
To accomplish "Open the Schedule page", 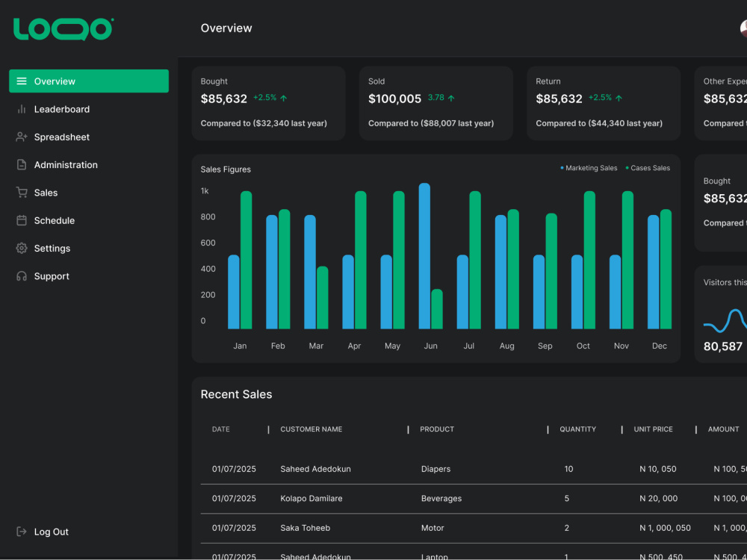I will (55, 220).
